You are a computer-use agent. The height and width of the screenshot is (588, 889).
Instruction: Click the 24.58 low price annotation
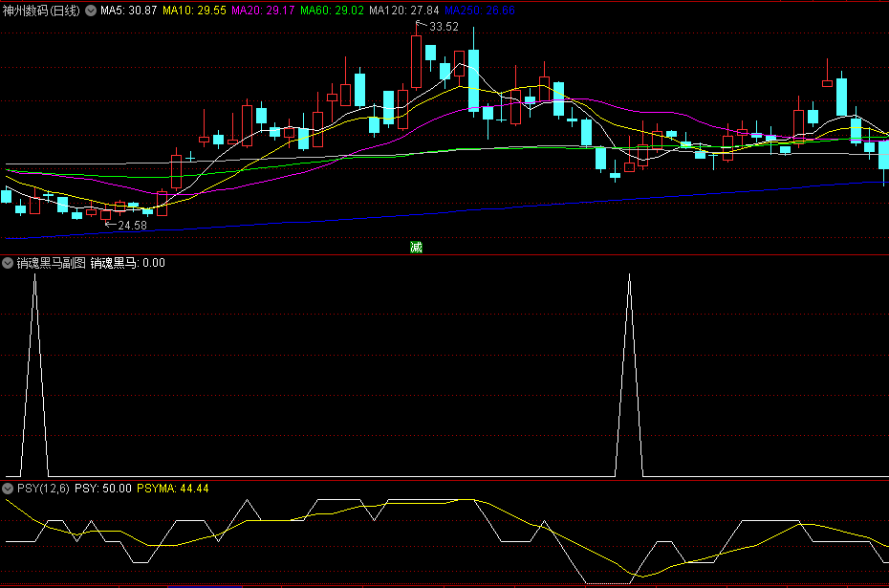coord(132,225)
